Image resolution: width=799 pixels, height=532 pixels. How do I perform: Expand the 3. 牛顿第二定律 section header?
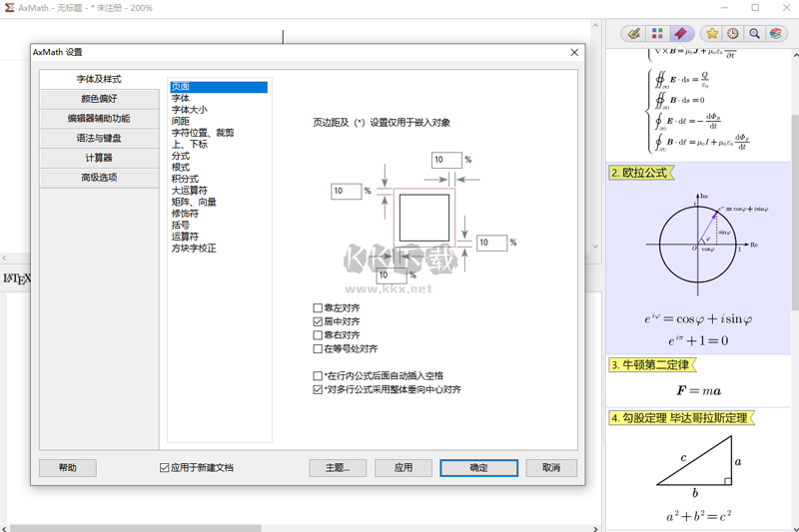coord(650,365)
